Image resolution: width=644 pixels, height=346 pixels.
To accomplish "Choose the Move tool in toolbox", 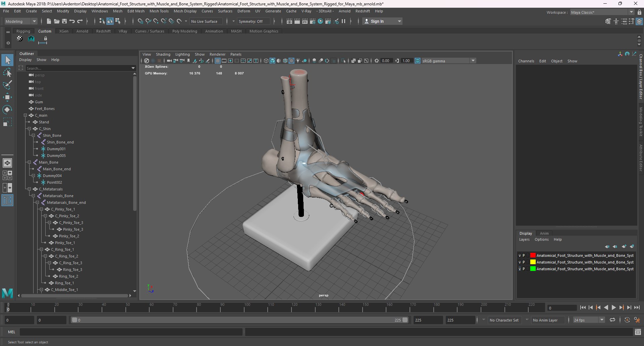I will (7, 97).
